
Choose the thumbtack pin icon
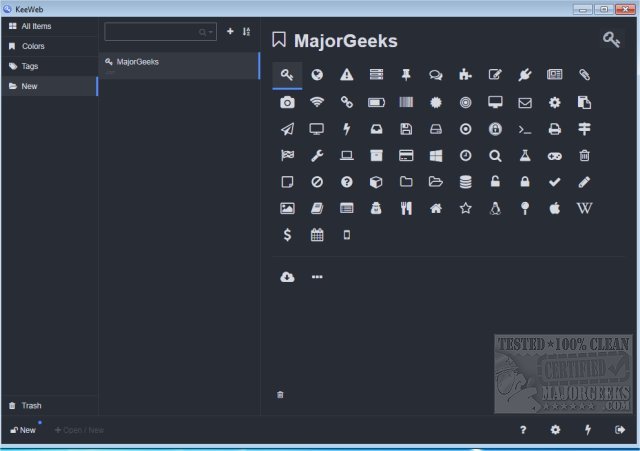tap(406, 75)
